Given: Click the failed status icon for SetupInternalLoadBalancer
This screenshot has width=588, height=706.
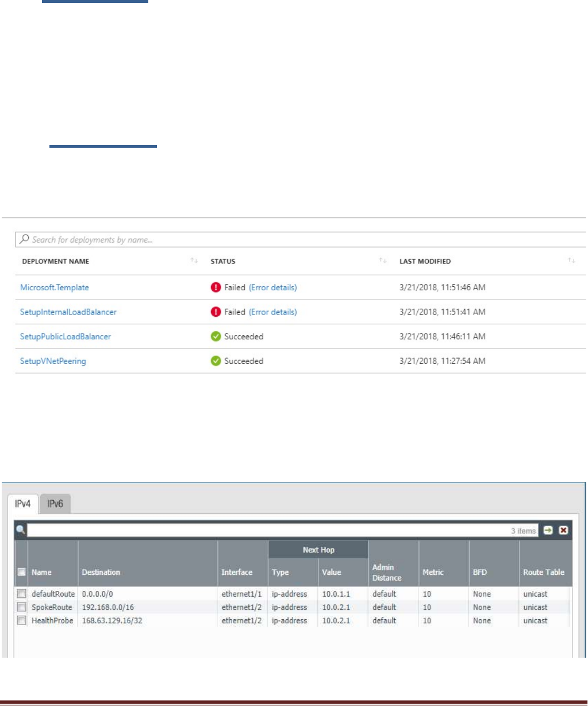Looking at the screenshot, I should point(216,312).
